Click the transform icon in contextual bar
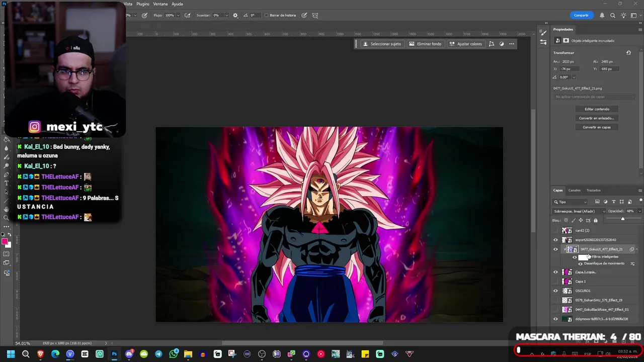 (492, 44)
